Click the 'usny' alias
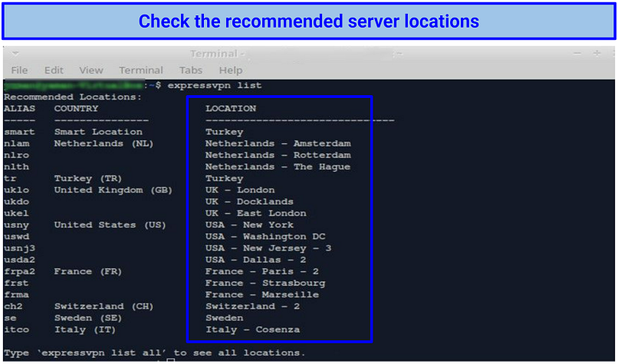 point(17,225)
